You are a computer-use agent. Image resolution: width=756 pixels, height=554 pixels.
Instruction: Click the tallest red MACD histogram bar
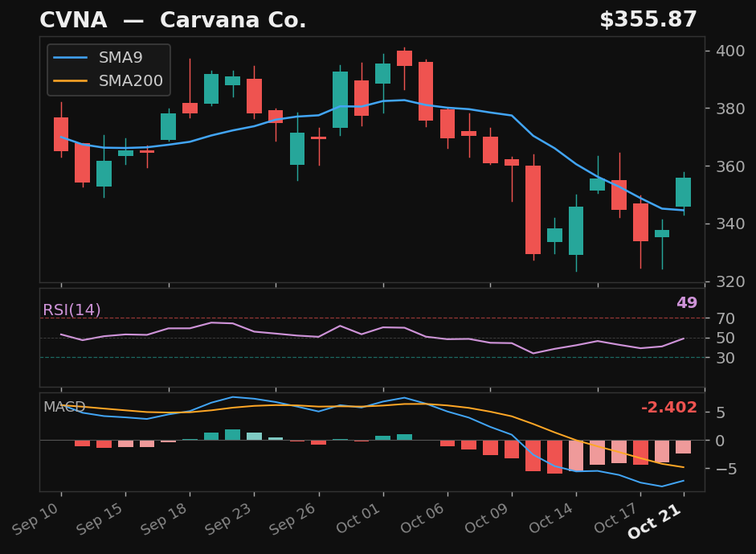(554, 457)
